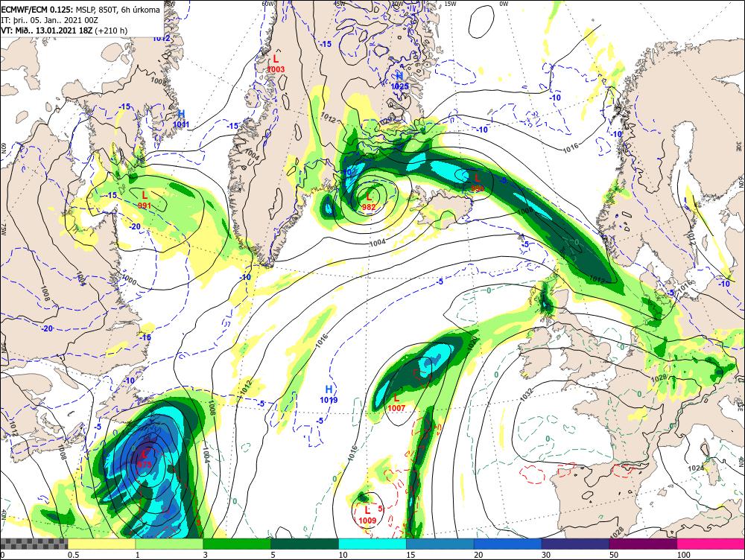Select the checkered 0–0.5 legend swatch

point(34,544)
